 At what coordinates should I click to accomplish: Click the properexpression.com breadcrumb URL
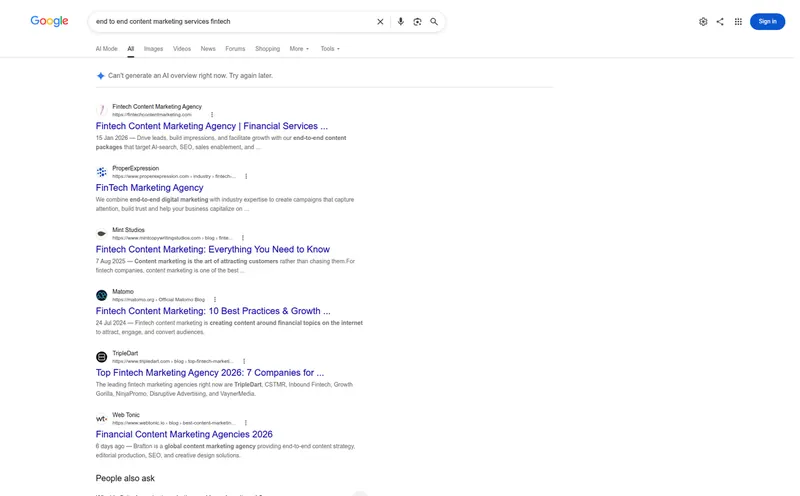[174, 177]
